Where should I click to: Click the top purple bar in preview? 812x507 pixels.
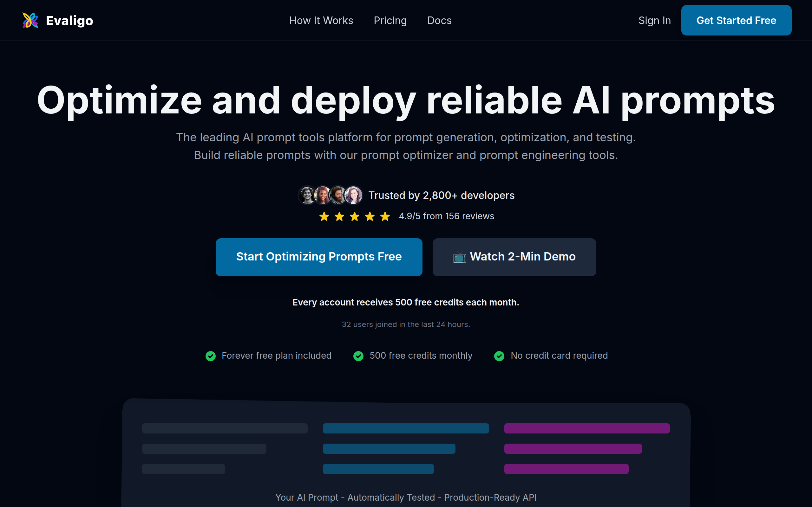tap(587, 428)
